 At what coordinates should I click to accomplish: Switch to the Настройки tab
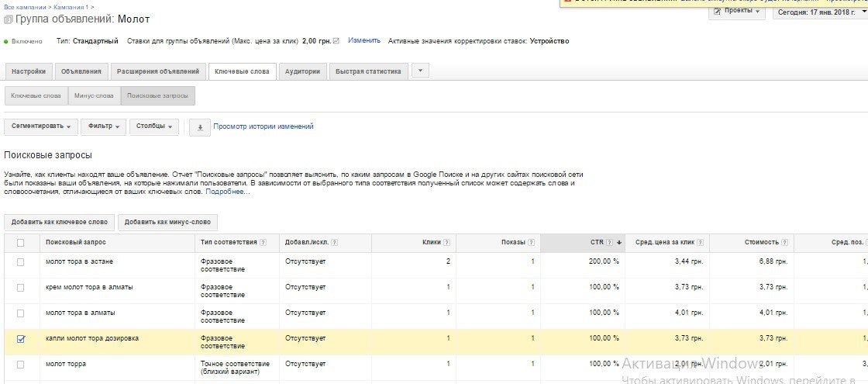[28, 71]
